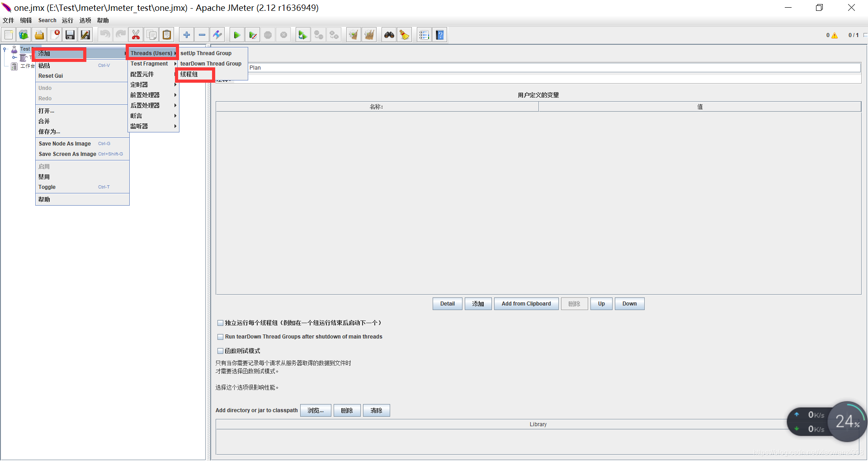The image size is (868, 461).
Task: Click the 值 column header
Action: 700,107
